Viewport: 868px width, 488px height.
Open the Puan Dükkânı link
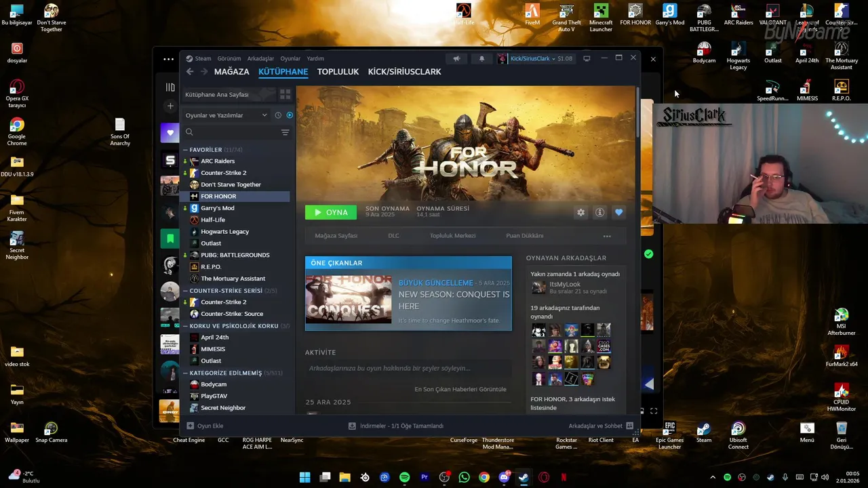click(525, 236)
